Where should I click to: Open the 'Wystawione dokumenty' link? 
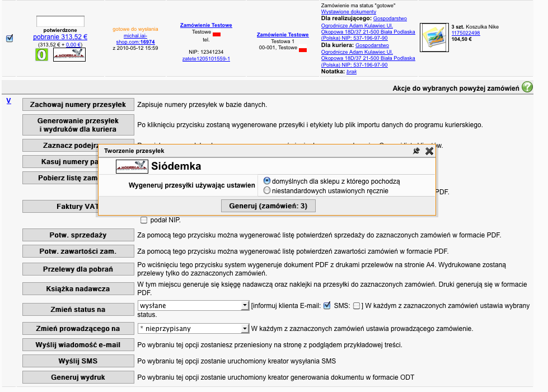(x=348, y=12)
